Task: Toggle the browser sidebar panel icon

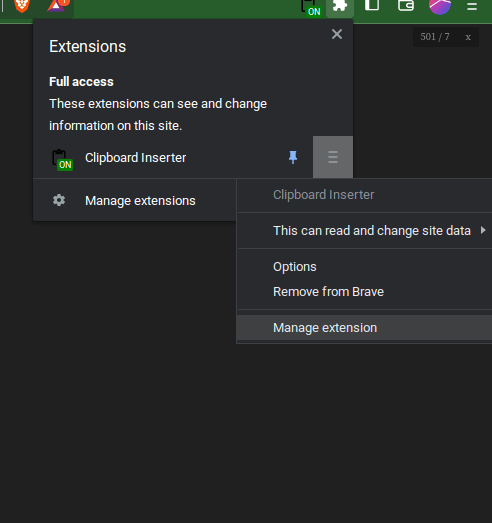Action: pos(372,5)
